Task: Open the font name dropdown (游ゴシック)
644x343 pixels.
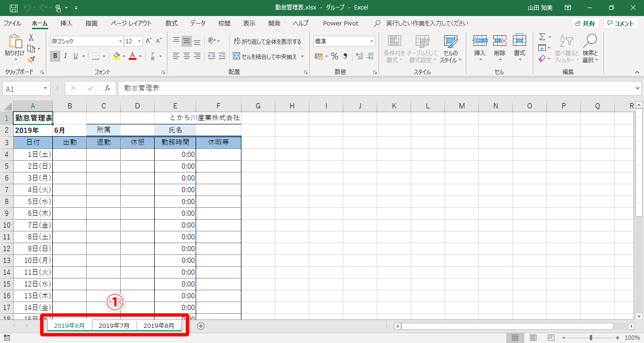Action: [119, 41]
